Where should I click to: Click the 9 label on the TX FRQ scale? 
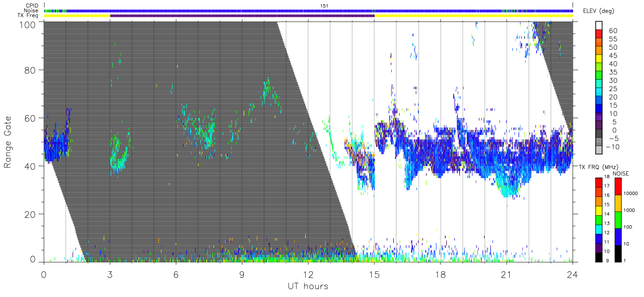607,261
